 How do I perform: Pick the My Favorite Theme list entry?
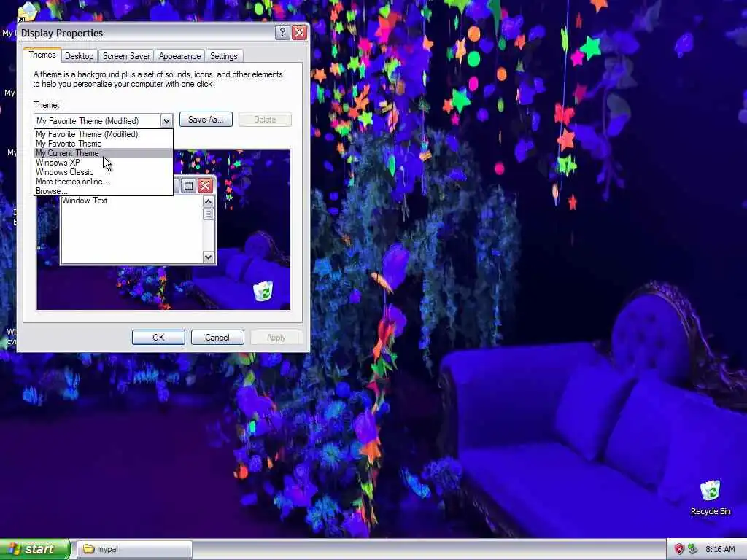pos(104,144)
